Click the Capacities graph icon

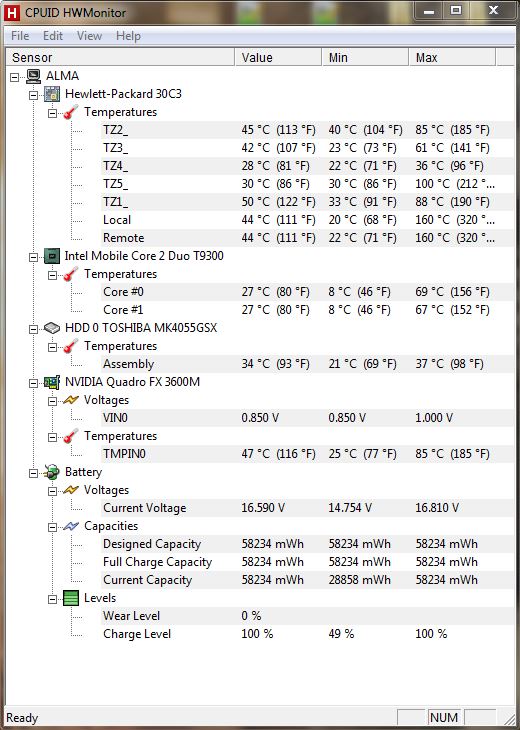tap(71, 526)
